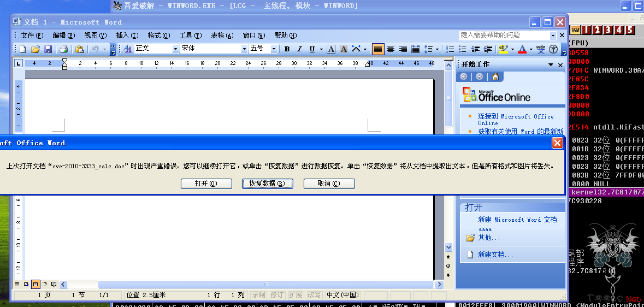Print the document with the printer icon
The width and height of the screenshot is (644, 307).
[x=63, y=49]
